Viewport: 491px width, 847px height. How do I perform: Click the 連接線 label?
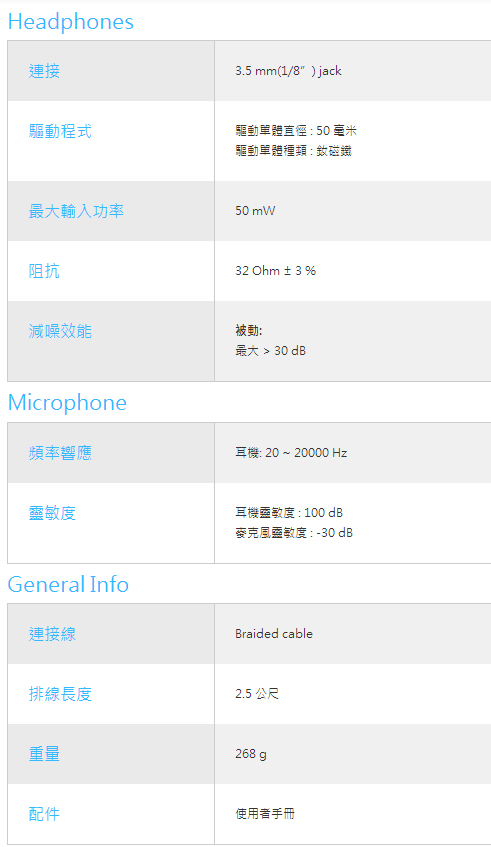pos(52,634)
